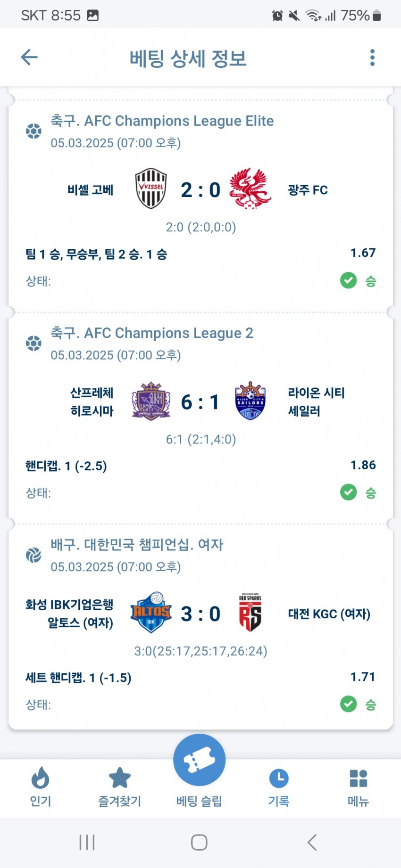Image resolution: width=401 pixels, height=868 pixels.
Task: Tap the Lion City Sailors crest
Action: [x=250, y=401]
